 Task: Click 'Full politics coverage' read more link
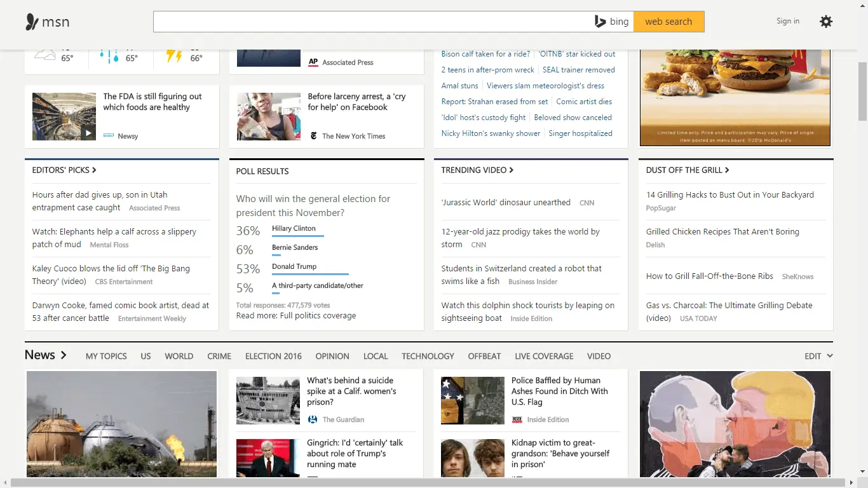point(318,316)
